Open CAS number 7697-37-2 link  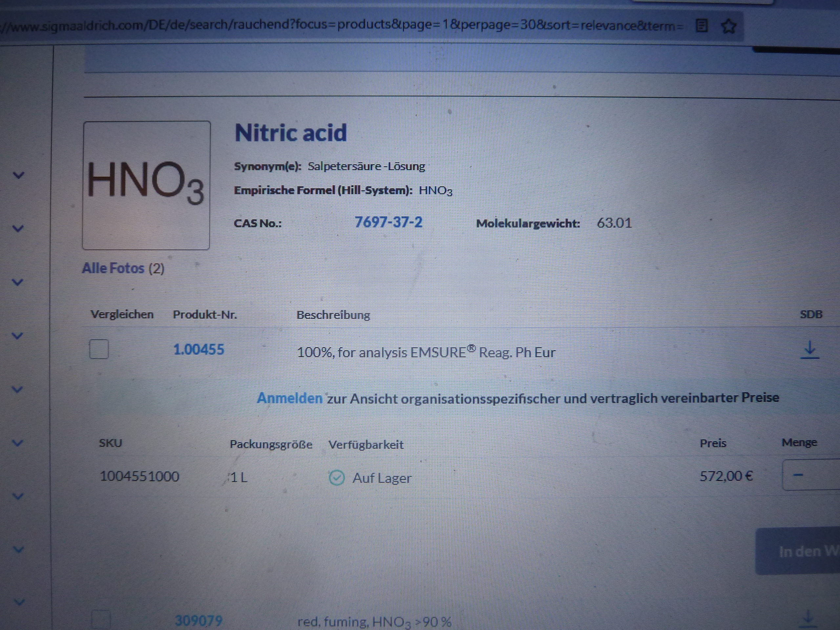point(388,222)
